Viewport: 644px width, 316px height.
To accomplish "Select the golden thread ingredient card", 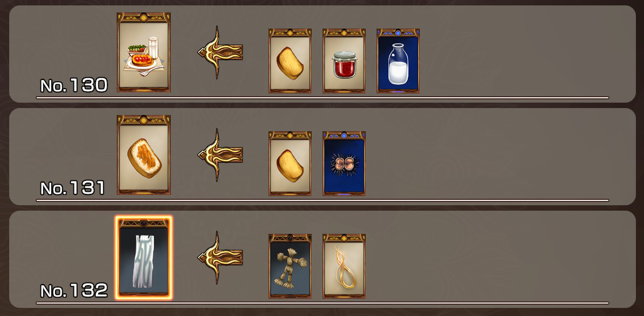I will [344, 266].
